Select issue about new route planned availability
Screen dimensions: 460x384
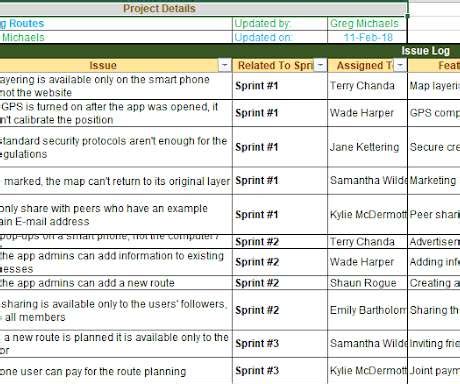pos(116,344)
